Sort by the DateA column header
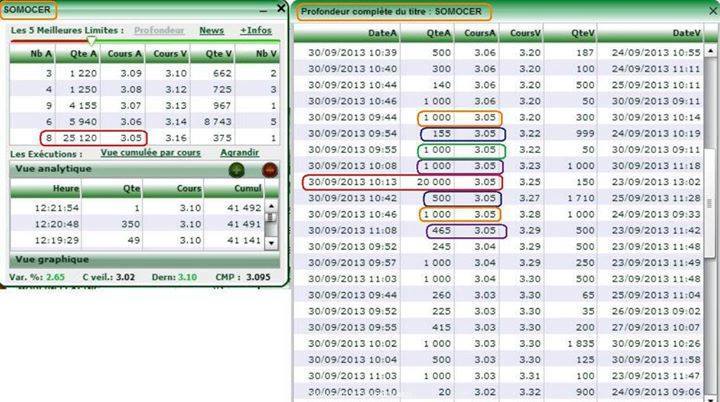The image size is (720, 402). coord(347,33)
